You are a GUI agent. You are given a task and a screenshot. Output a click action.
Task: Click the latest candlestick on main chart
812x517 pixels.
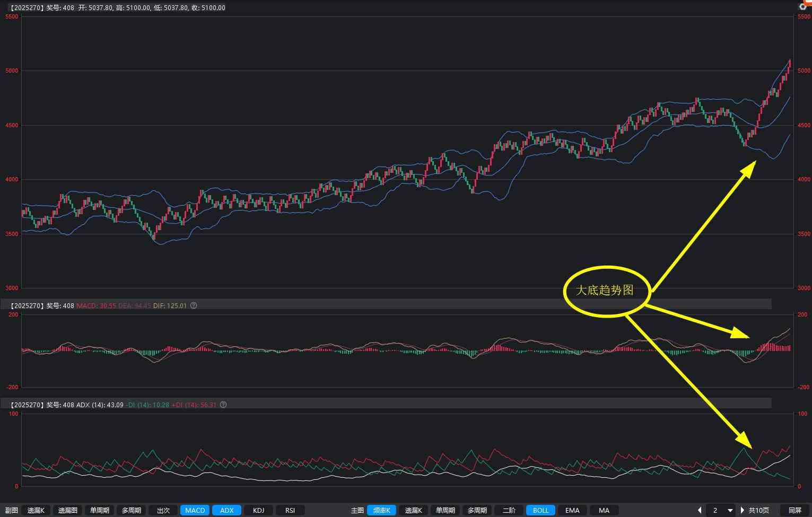pyautogui.click(x=789, y=64)
